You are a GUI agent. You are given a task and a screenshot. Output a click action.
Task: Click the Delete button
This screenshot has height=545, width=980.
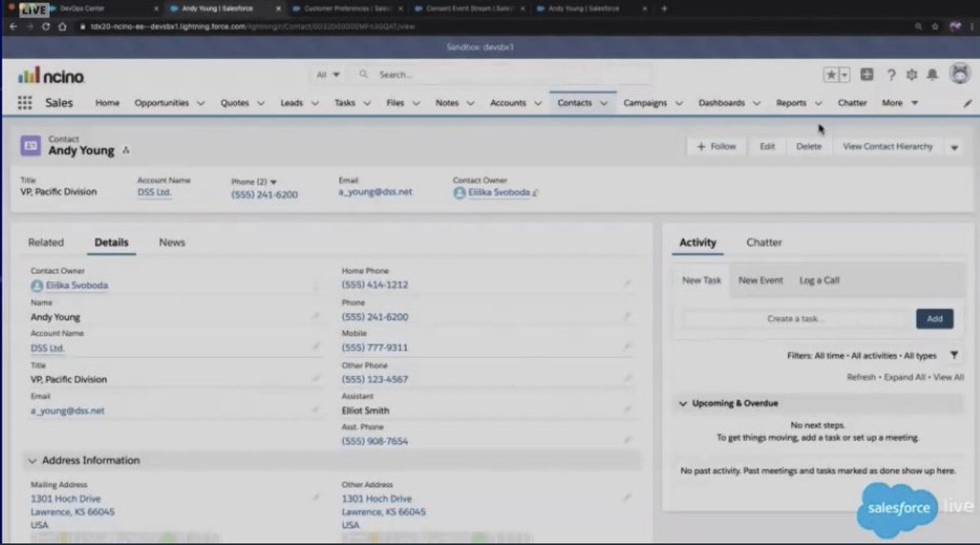click(809, 147)
